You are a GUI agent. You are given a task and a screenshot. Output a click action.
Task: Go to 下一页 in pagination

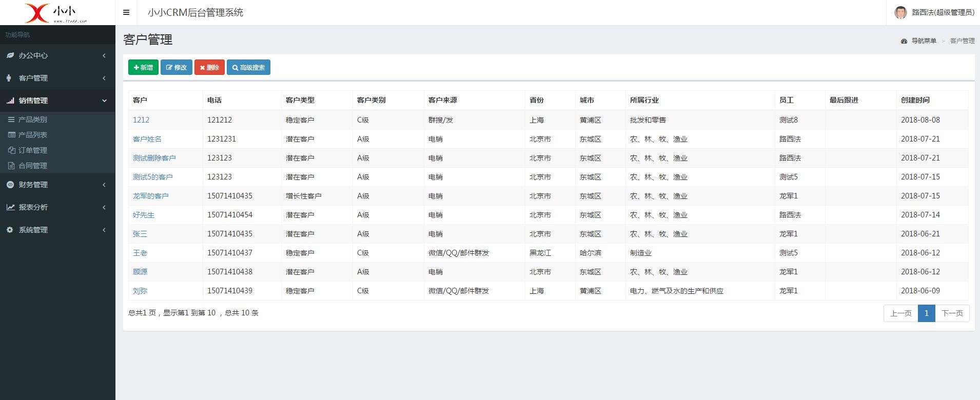pyautogui.click(x=952, y=313)
